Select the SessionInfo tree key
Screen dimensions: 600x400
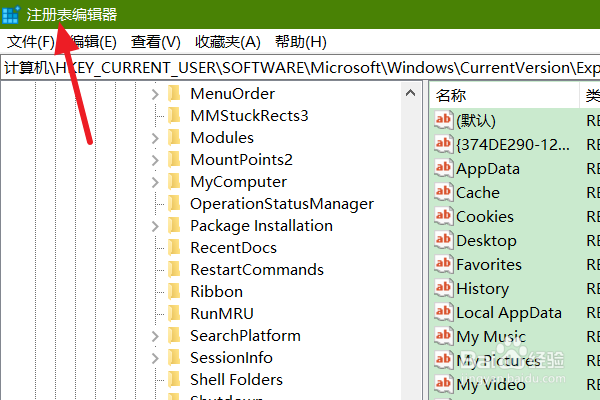(x=231, y=358)
